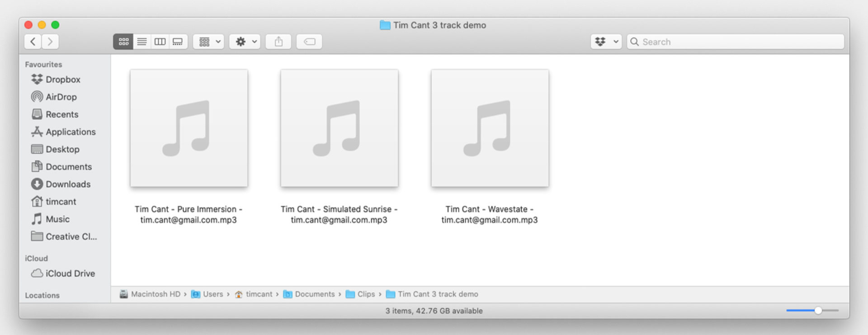This screenshot has width=868, height=335.
Task: Adjust the icon size slider
Action: [818, 311]
